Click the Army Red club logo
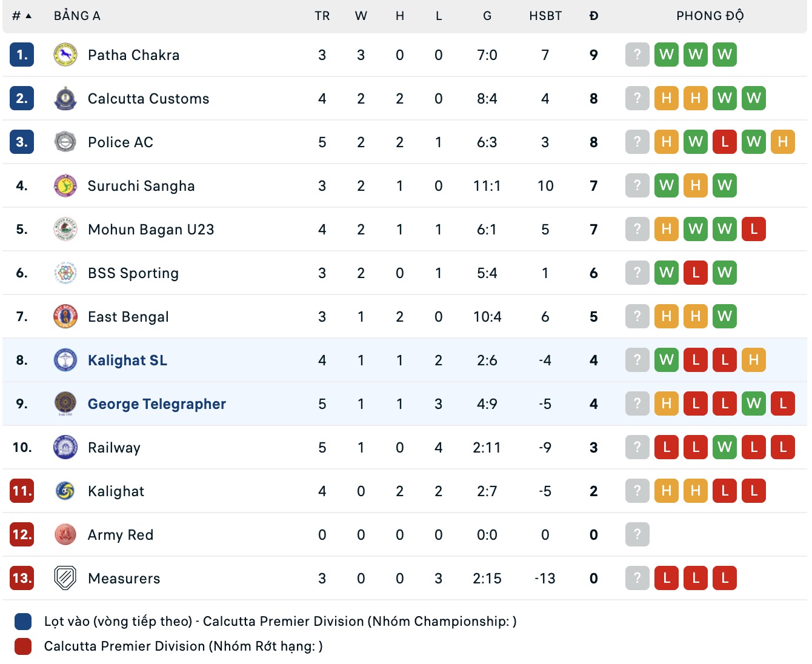Image resolution: width=812 pixels, height=664 pixels. (65, 535)
